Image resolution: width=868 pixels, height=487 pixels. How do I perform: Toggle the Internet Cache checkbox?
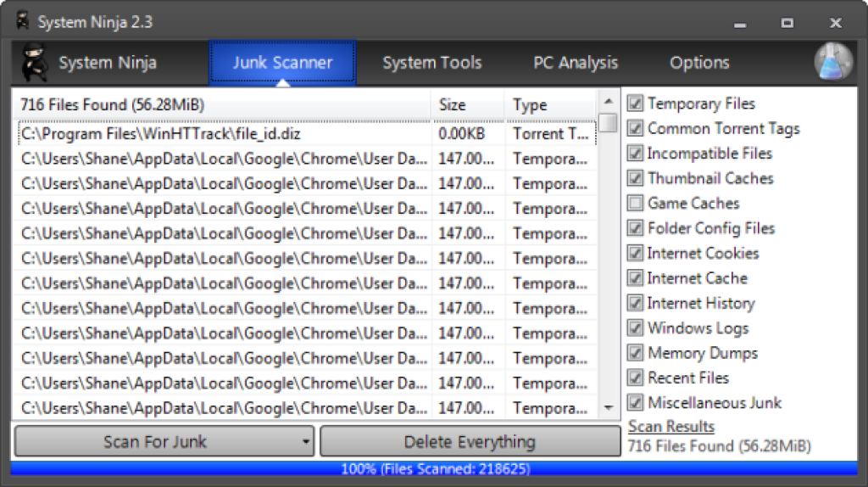point(635,277)
